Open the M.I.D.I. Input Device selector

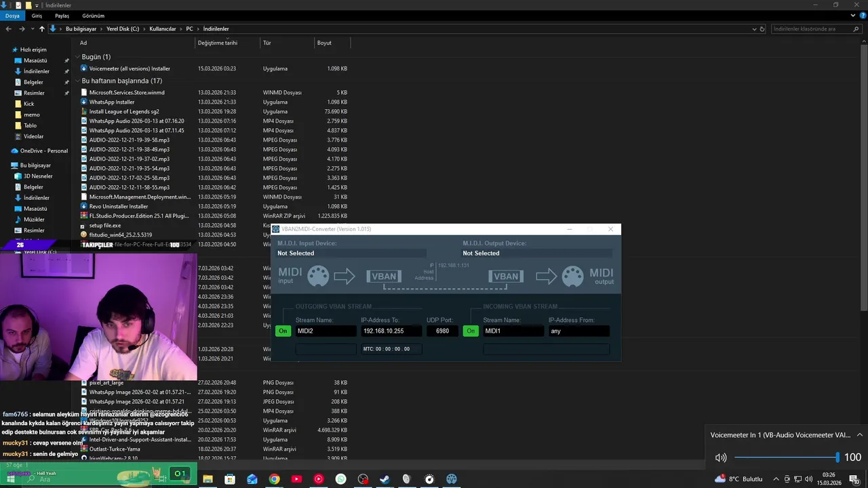click(x=352, y=253)
